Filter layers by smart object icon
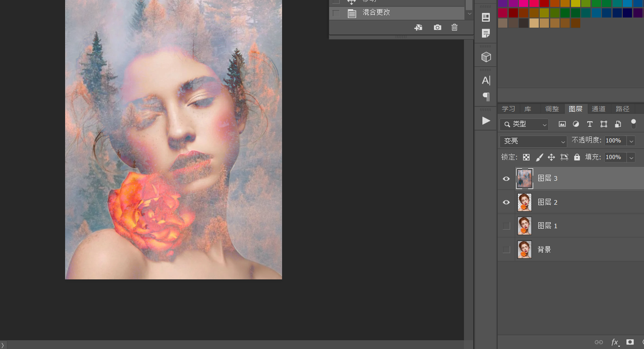Screen dimensions: 644x349 click(618, 124)
